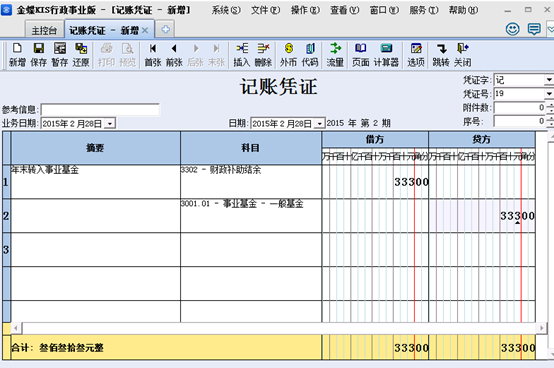
Task: Open the 业务日期 date picker dropdown
Action: 110,124
